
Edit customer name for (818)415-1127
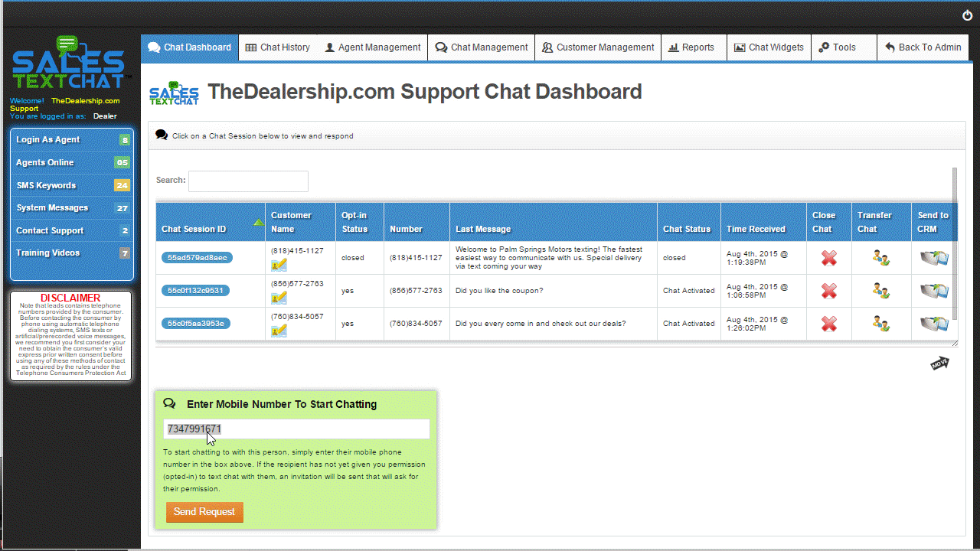[x=279, y=265]
